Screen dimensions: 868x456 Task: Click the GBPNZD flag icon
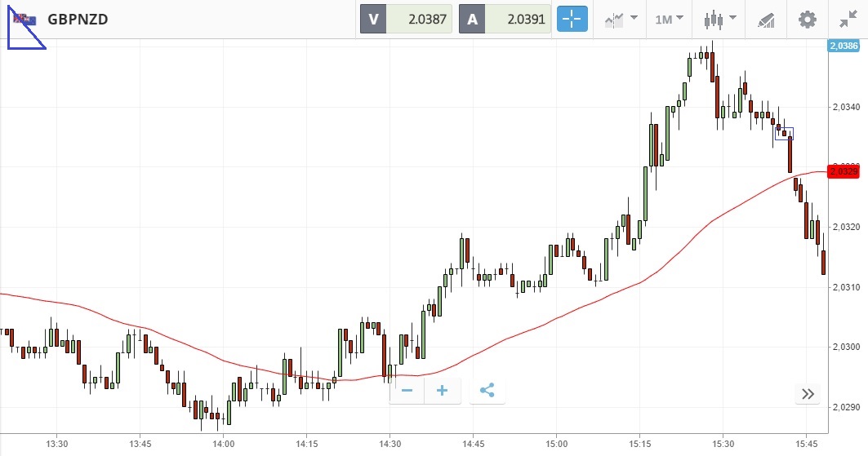[x=24, y=19]
